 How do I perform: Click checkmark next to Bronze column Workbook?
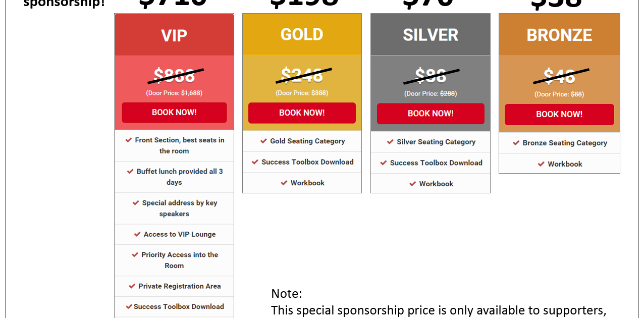541,164
